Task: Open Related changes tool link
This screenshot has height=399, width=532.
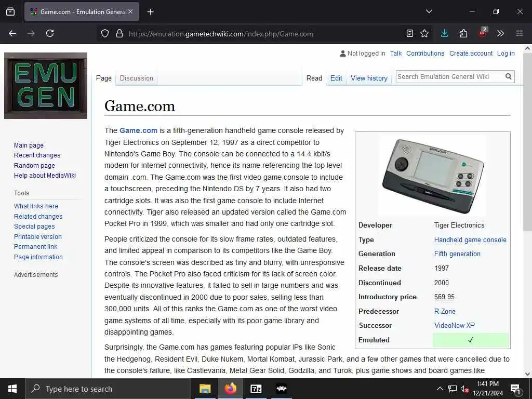Action: point(38,216)
